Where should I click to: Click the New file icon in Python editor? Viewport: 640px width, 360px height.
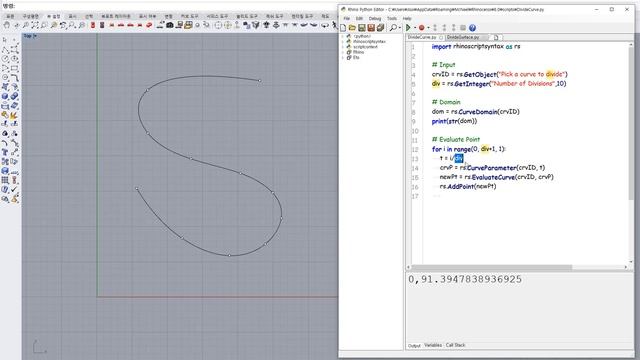pos(343,28)
